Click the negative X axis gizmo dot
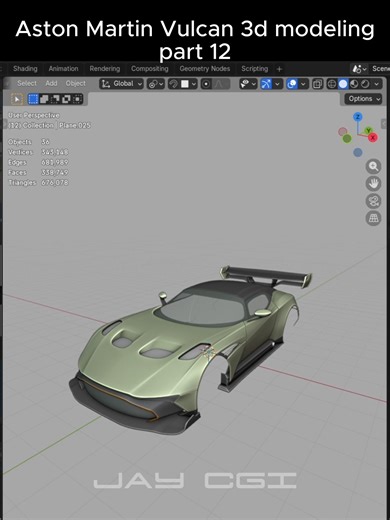 click(x=342, y=131)
